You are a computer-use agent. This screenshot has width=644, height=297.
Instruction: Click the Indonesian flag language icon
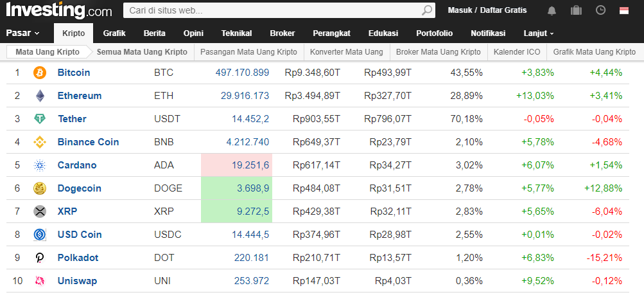point(624,10)
